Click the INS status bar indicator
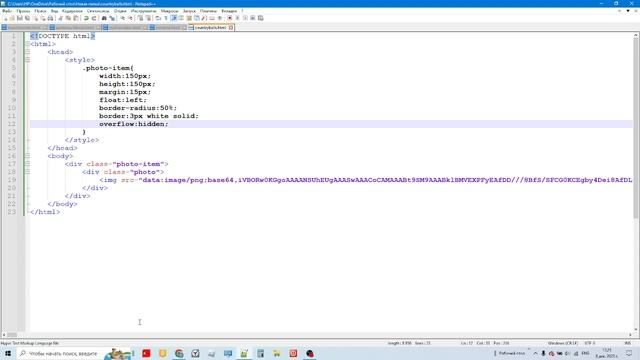This screenshot has height=360, width=640. point(628,343)
